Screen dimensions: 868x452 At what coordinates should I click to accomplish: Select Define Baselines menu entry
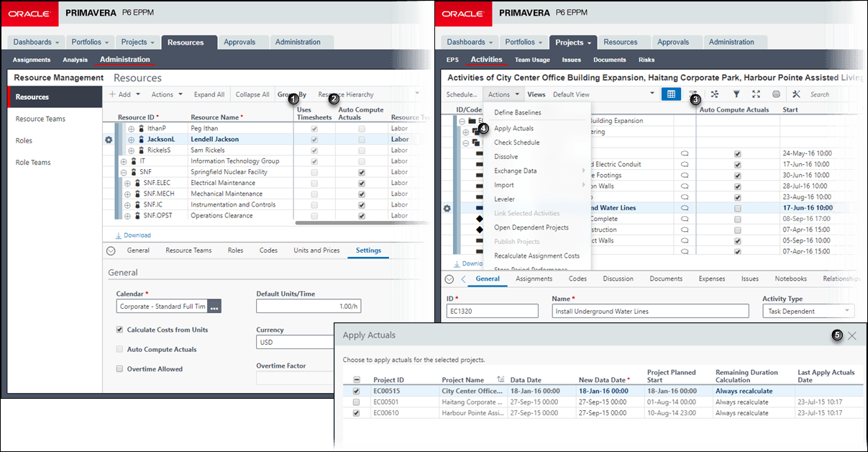[518, 112]
